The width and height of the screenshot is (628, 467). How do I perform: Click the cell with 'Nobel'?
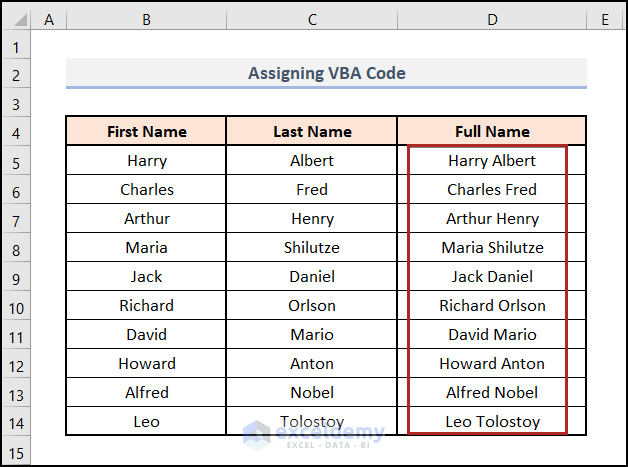312,392
